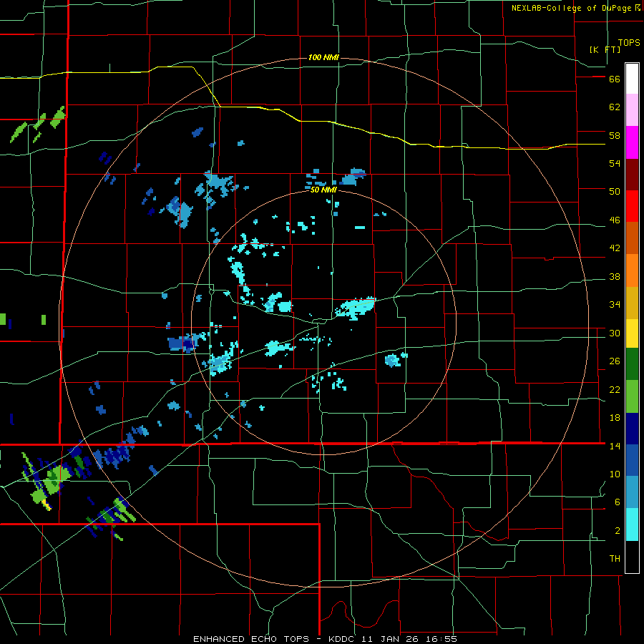Pick the magenta band in the color legend
Image resolution: width=644 pixels, height=644 pixels.
click(632, 142)
